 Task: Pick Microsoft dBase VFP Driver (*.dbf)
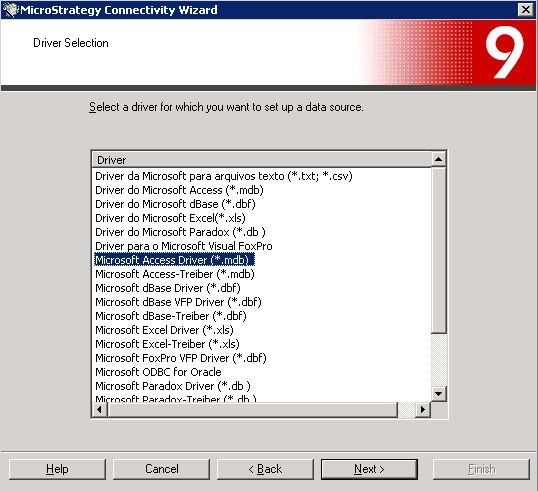click(178, 302)
